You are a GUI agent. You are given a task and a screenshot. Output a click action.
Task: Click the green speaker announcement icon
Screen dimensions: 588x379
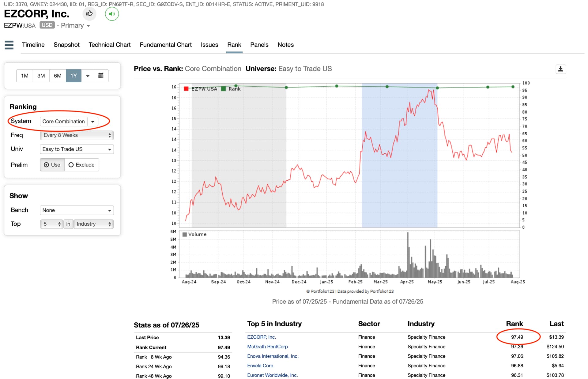pos(112,14)
